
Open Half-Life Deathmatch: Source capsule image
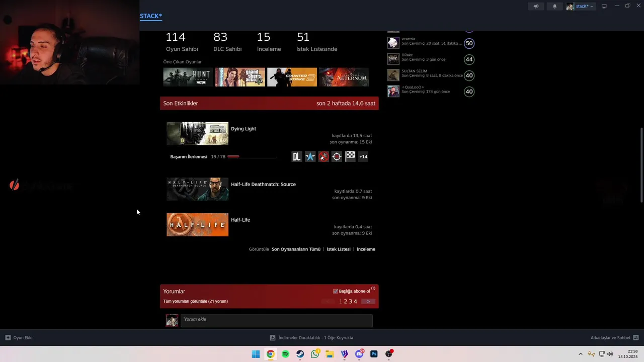(197, 189)
